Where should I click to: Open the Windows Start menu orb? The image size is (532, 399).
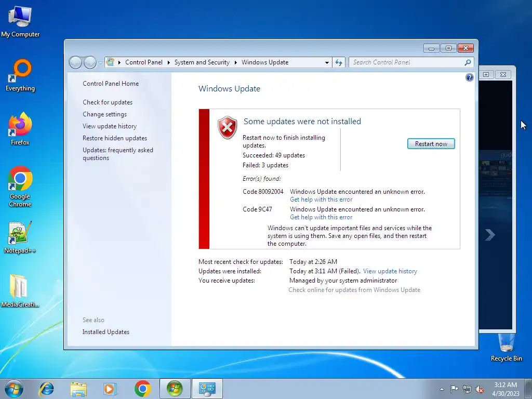pyautogui.click(x=14, y=389)
